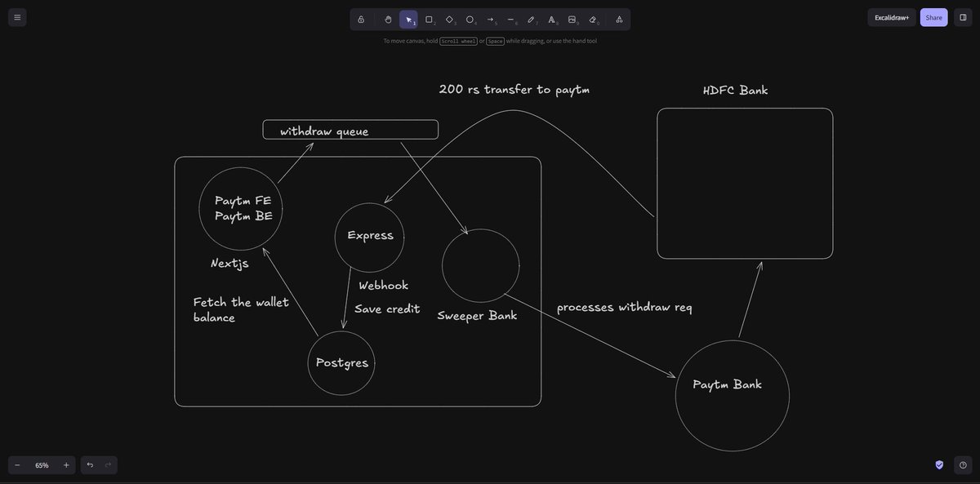
Task: Reset zoom by clicking 65%
Action: pyautogui.click(x=42, y=465)
